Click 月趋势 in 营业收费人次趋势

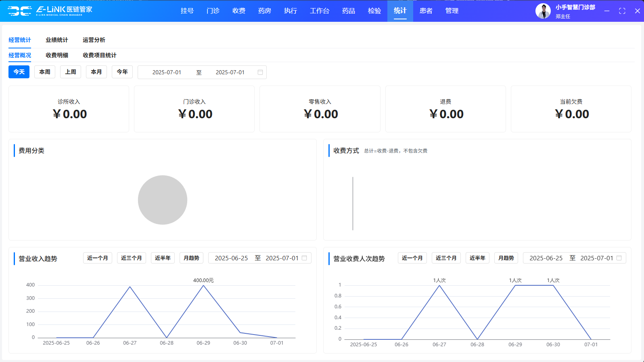(506, 258)
